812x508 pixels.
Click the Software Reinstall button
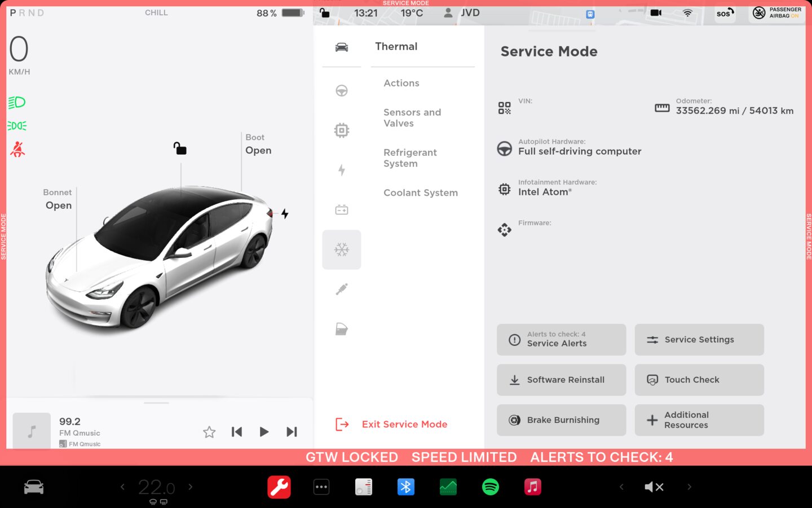(561, 380)
